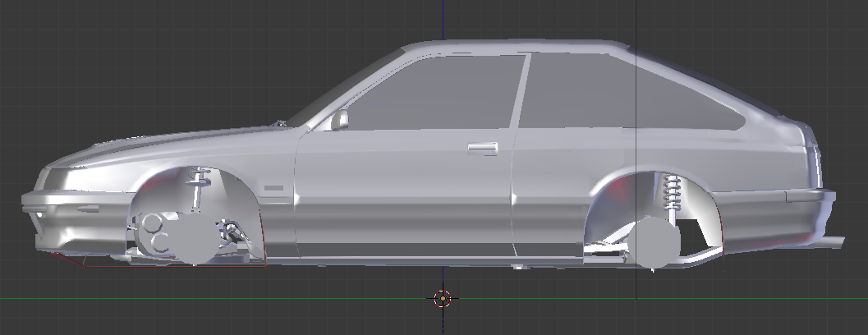Select the rear wheel hub disc
The image size is (868, 335).
point(653,242)
